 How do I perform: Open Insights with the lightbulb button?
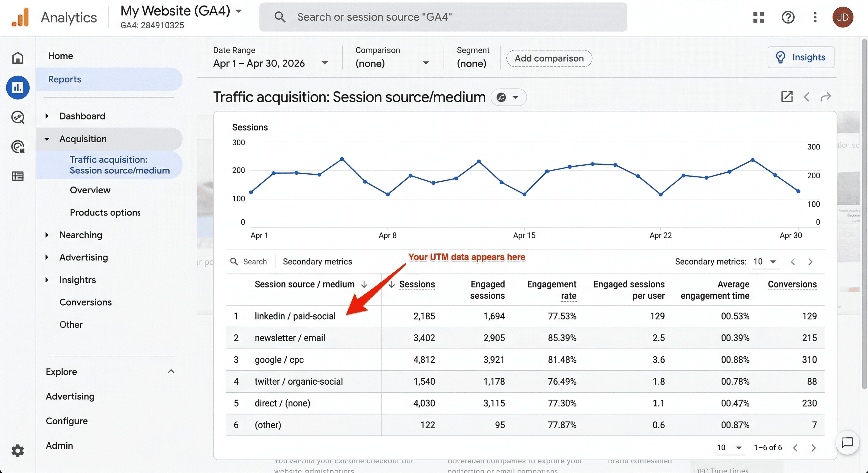(801, 57)
